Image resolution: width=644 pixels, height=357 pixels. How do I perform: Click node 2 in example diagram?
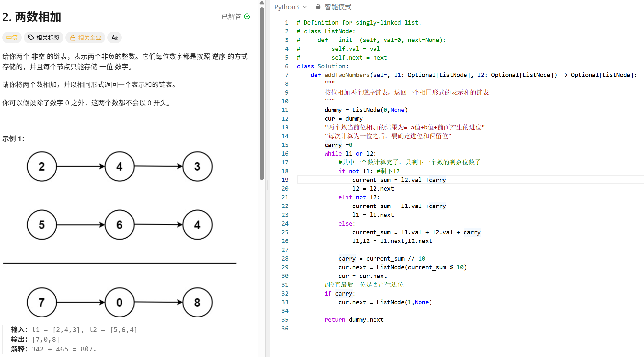click(42, 166)
